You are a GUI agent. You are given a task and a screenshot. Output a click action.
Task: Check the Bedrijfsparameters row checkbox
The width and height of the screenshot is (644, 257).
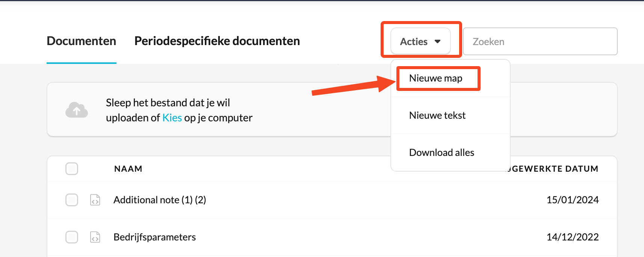[72, 237]
